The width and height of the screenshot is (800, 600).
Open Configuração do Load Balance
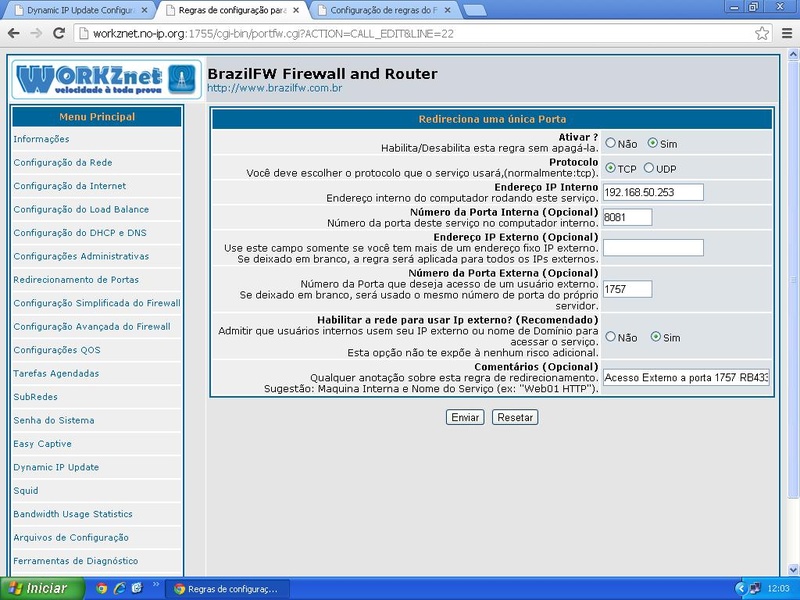pos(81,210)
